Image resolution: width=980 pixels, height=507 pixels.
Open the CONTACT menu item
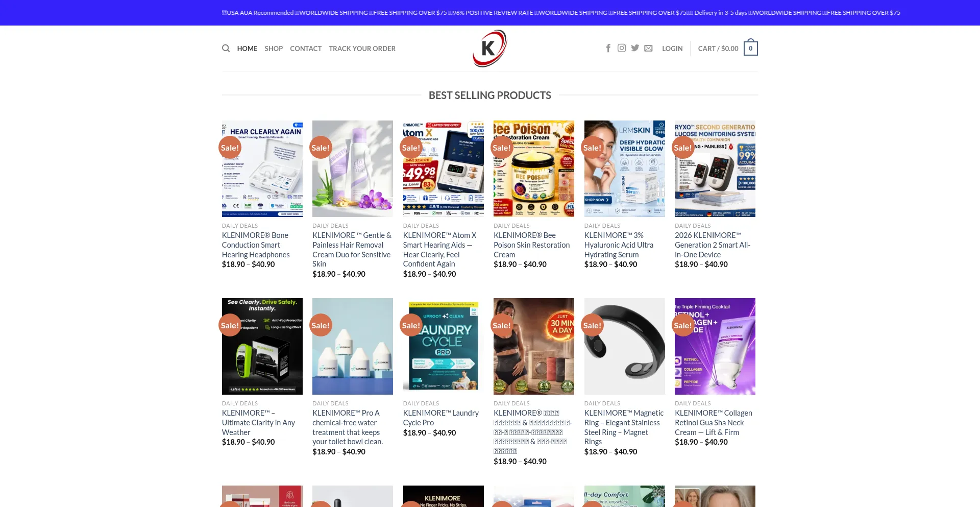coord(306,49)
